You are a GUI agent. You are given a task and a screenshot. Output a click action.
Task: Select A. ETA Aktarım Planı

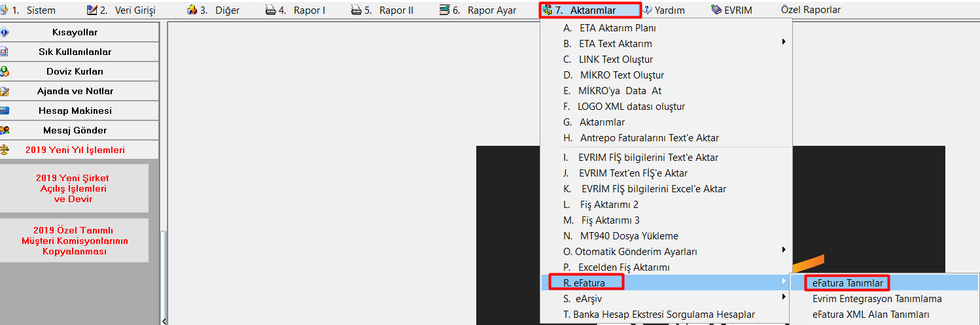(666, 28)
